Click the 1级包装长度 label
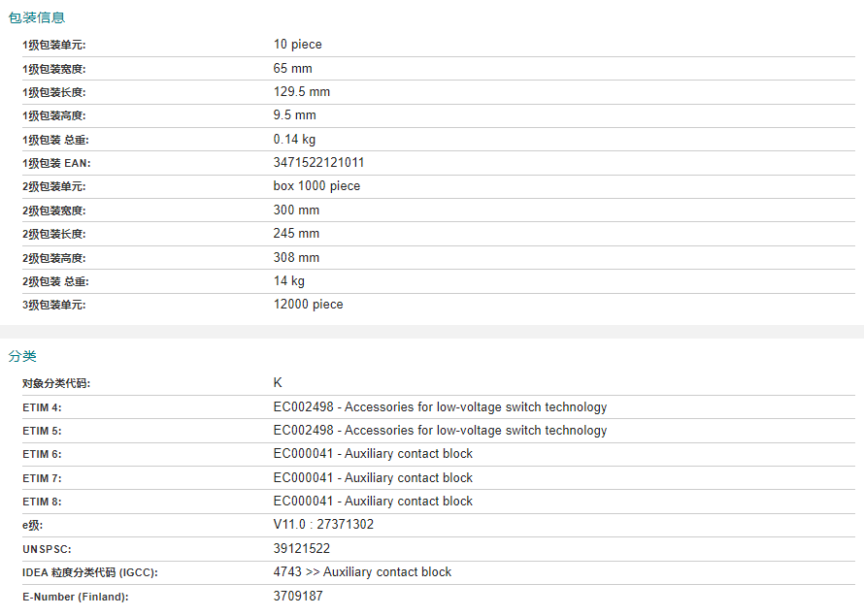Image resolution: width=864 pixels, height=616 pixels. tap(54, 92)
